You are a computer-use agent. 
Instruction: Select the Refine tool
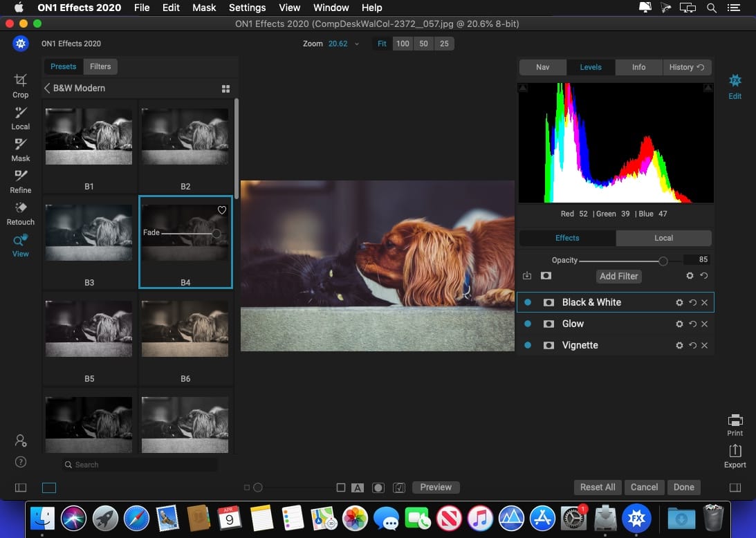point(20,182)
